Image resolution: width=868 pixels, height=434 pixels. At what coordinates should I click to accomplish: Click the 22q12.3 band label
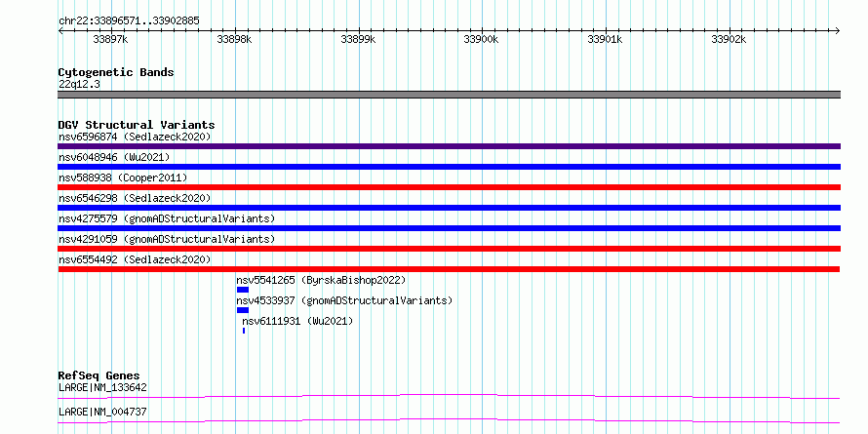tap(79, 85)
